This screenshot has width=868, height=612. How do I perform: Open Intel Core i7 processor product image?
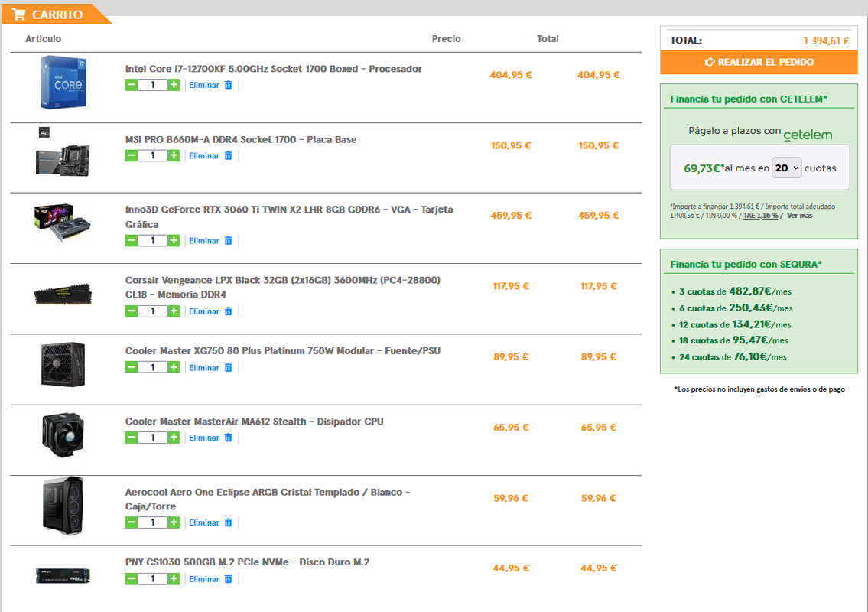coord(63,82)
